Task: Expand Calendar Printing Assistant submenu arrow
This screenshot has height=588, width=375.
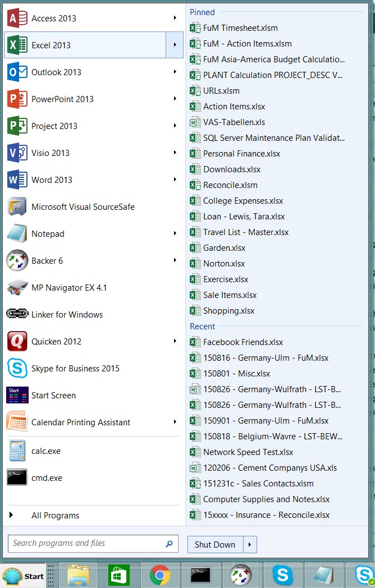Action: click(175, 422)
